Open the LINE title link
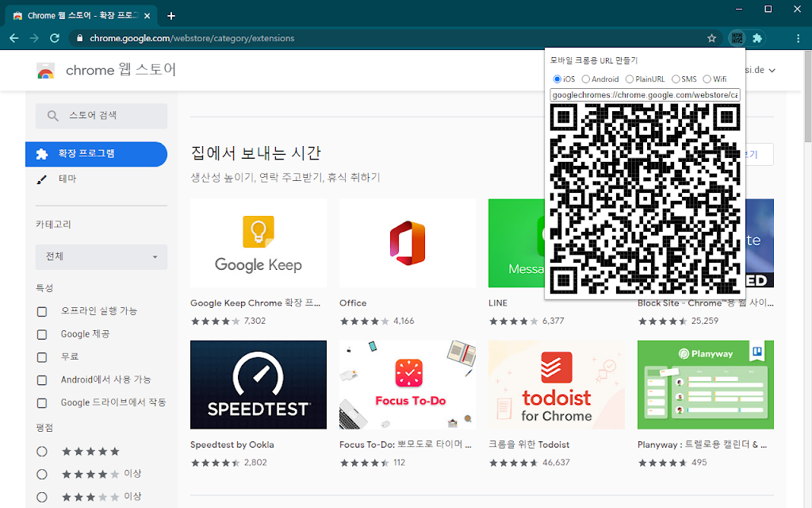This screenshot has height=508, width=812. [x=498, y=303]
